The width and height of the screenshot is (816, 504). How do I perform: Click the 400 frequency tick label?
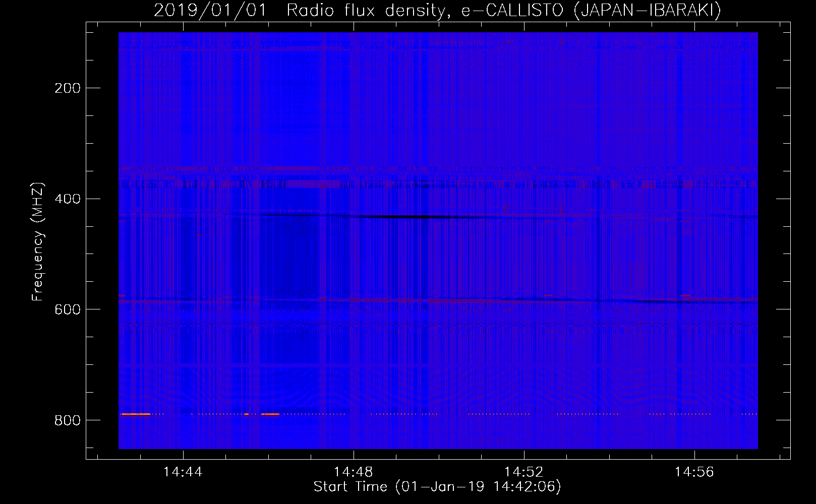(68, 199)
